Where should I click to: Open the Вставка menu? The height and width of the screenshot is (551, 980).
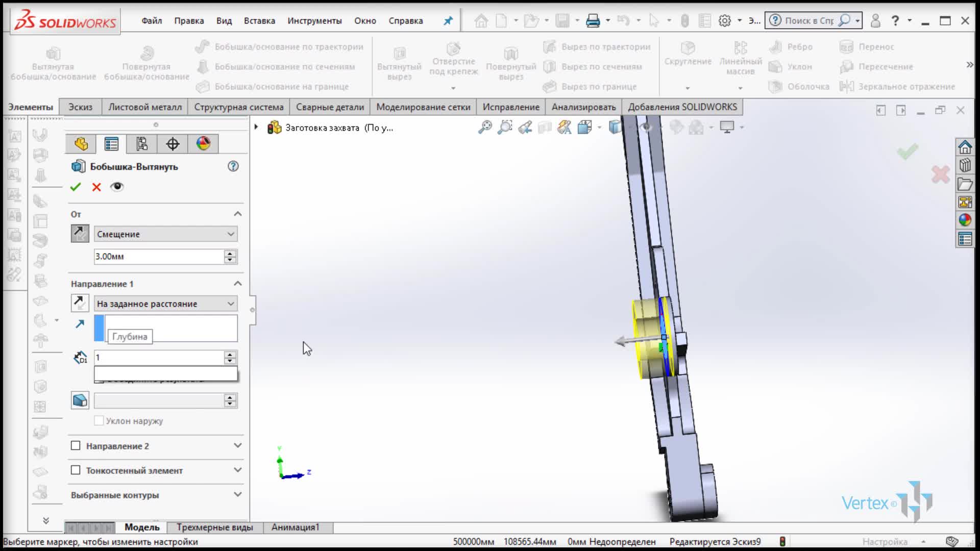click(x=259, y=20)
